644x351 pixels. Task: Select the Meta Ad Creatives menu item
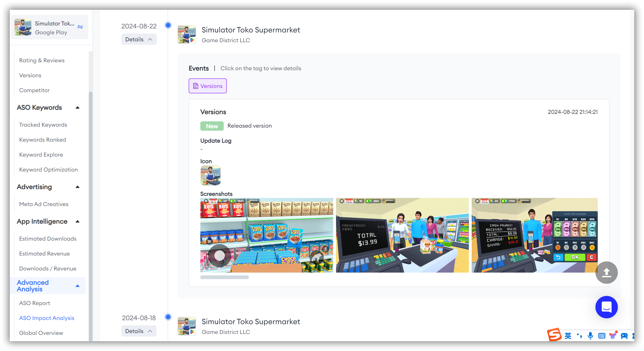(x=44, y=204)
